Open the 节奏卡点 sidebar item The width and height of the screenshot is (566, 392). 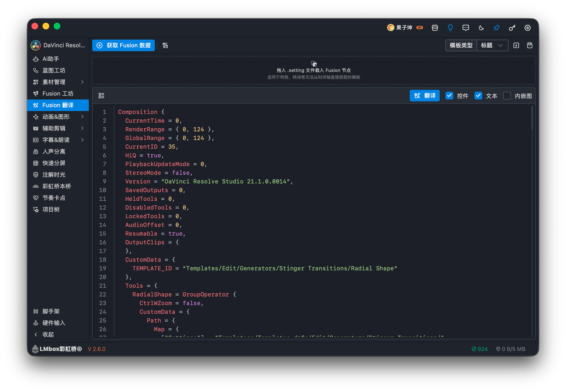pos(58,198)
